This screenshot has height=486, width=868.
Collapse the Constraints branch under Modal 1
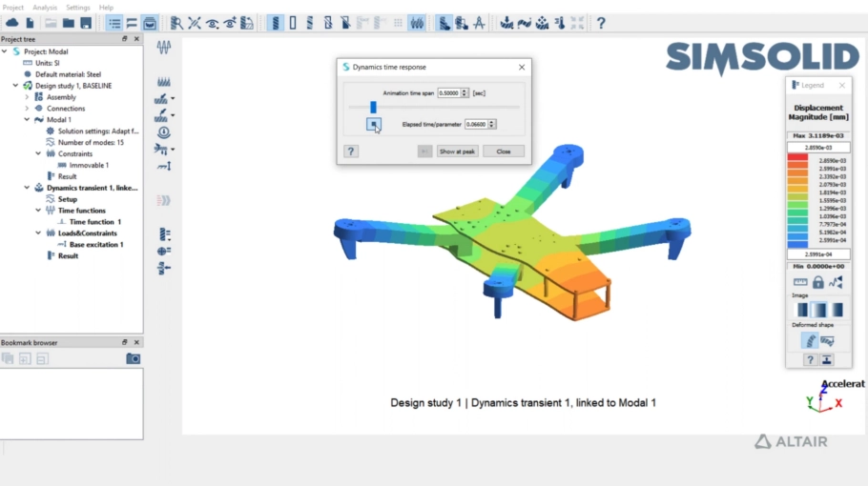(x=38, y=153)
